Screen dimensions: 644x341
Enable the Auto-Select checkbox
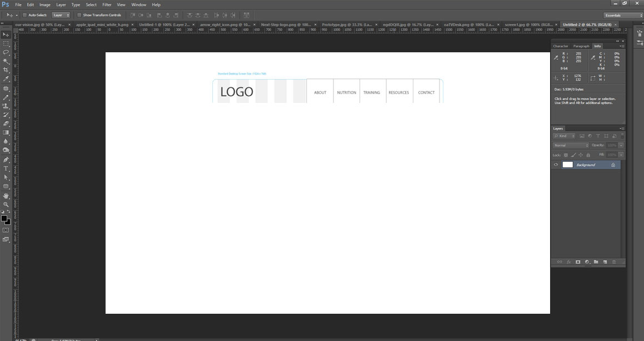point(24,15)
